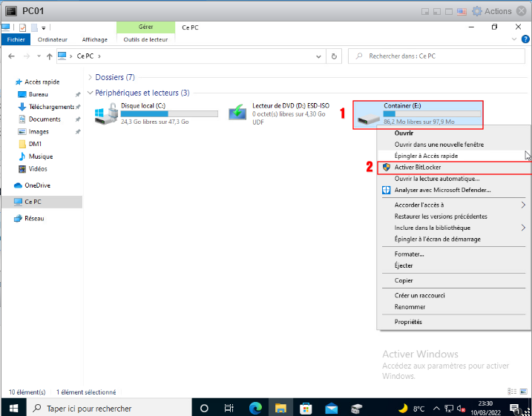The image size is (532, 416).
Task: Click Téléchargements in Accès rapide
Action: click(x=50, y=107)
